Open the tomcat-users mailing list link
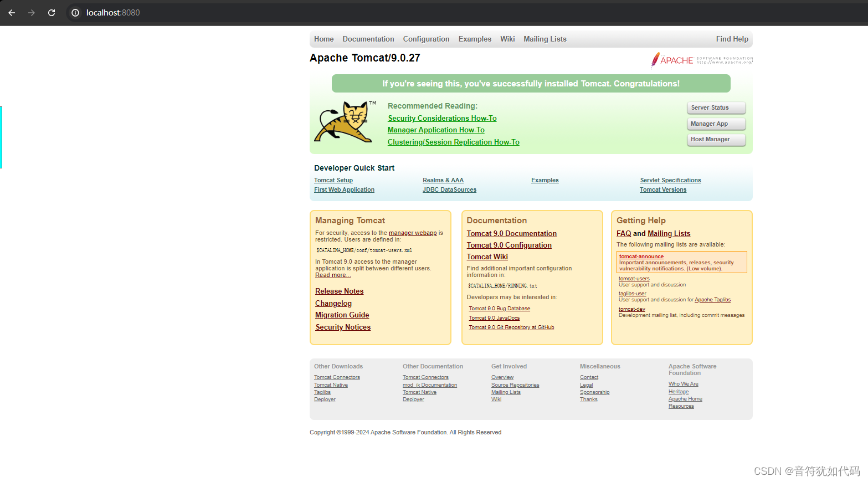This screenshot has height=482, width=868. [x=634, y=279]
